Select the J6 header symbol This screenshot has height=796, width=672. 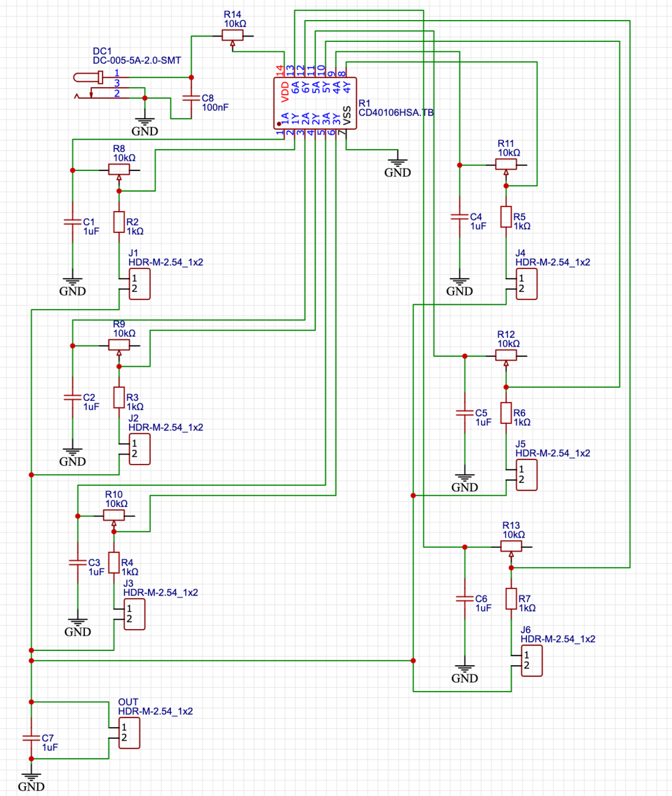[x=532, y=660]
